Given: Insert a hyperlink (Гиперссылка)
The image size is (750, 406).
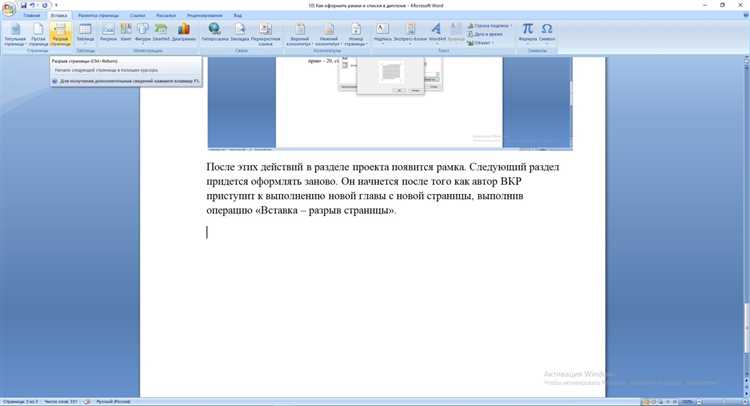Looking at the screenshot, I should (215, 33).
